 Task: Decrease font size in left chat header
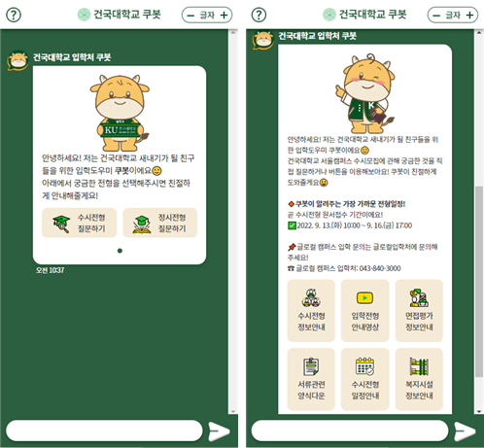pyautogui.click(x=190, y=16)
